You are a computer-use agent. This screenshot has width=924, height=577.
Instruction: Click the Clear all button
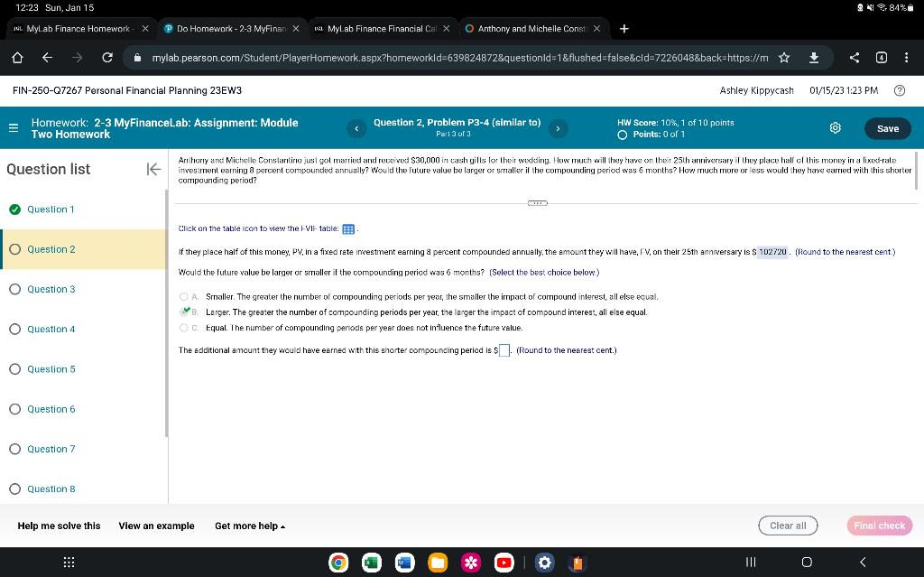coord(788,526)
